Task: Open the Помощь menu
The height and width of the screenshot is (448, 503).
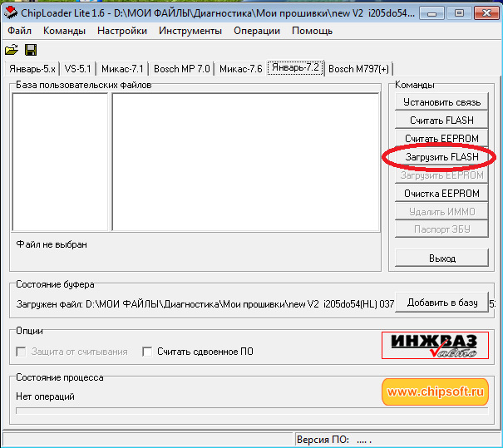Action: point(312,31)
